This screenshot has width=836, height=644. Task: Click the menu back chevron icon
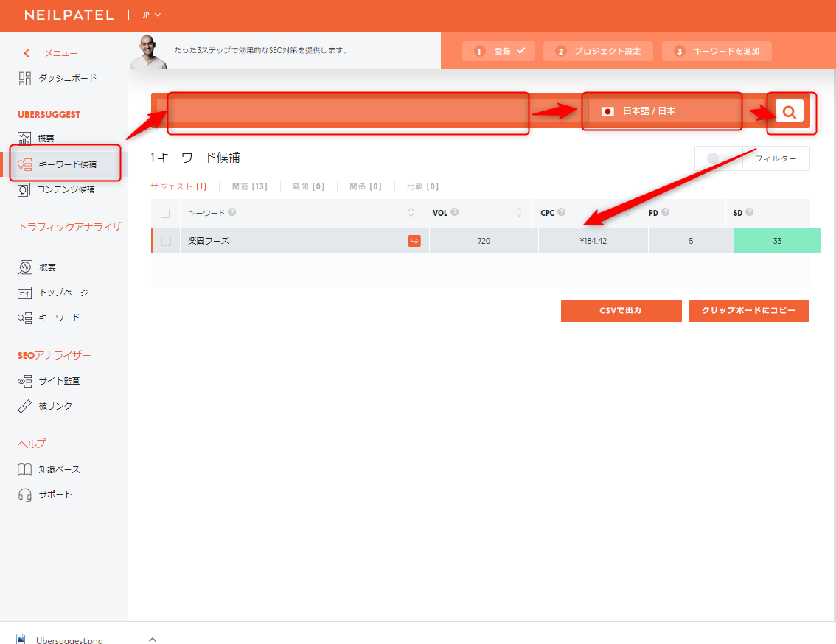tap(26, 53)
